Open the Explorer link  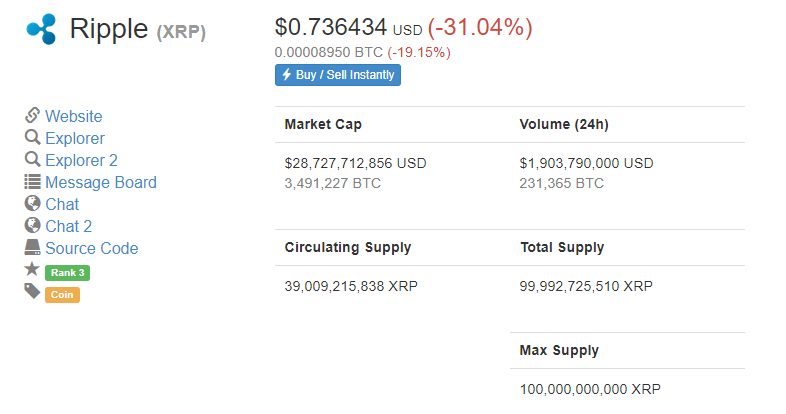pyautogui.click(x=75, y=138)
